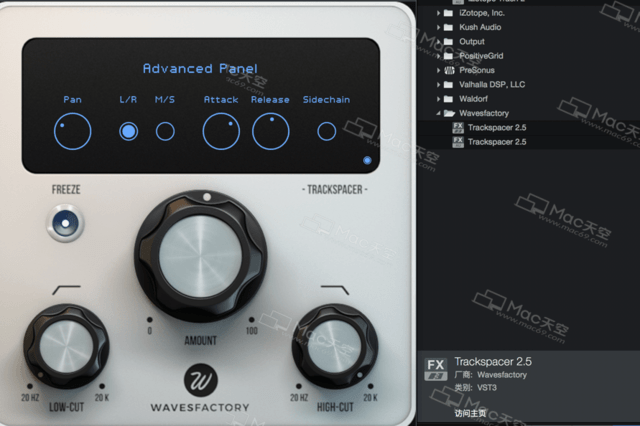Click the 类别: VST3 text
This screenshot has width=640, height=426.
pyautogui.click(x=476, y=387)
